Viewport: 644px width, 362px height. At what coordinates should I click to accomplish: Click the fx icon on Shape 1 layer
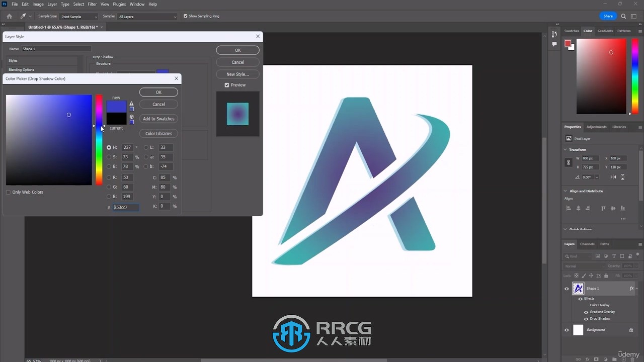click(631, 289)
